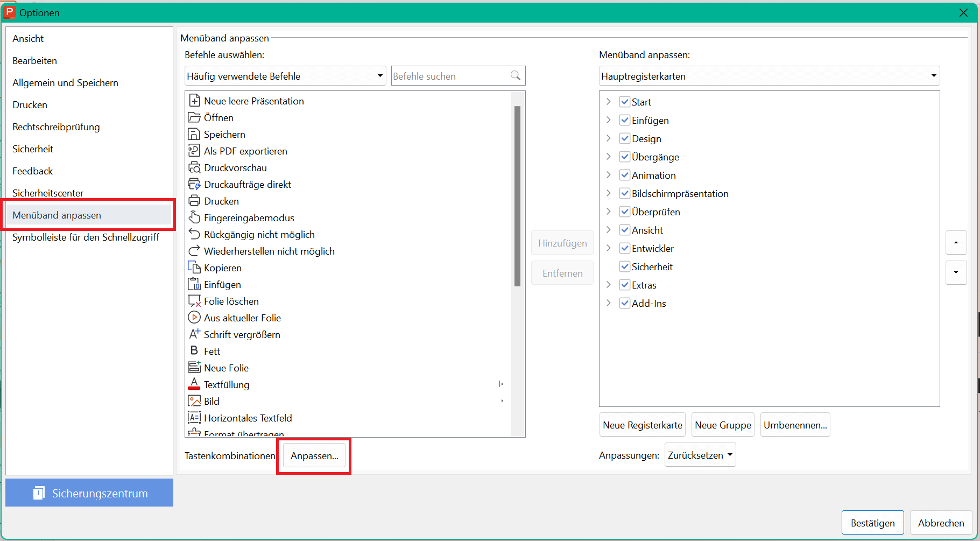Open the Zurücksetzen dropdown
Viewport: 980px width, 541px height.
(x=700, y=455)
